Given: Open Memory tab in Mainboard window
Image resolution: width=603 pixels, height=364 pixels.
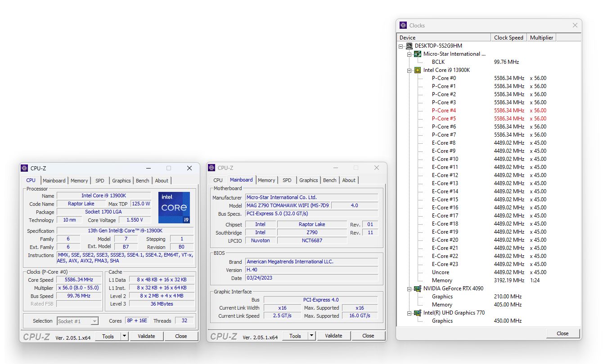Looking at the screenshot, I should (266, 180).
